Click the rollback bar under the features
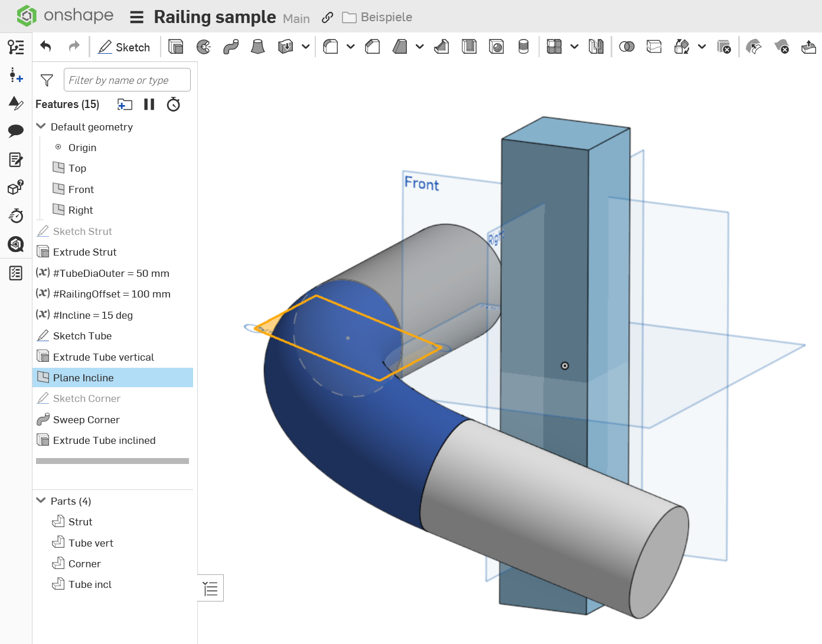This screenshot has width=822, height=644. click(x=112, y=461)
